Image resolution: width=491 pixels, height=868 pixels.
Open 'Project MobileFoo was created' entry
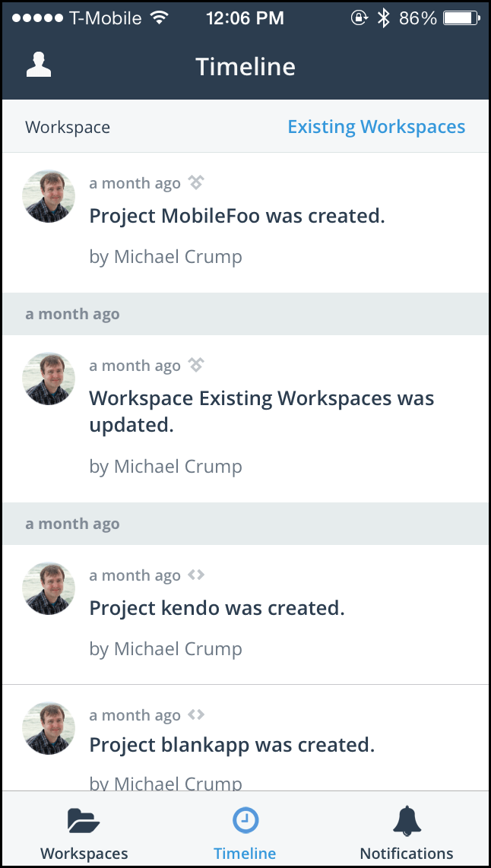[x=237, y=216]
